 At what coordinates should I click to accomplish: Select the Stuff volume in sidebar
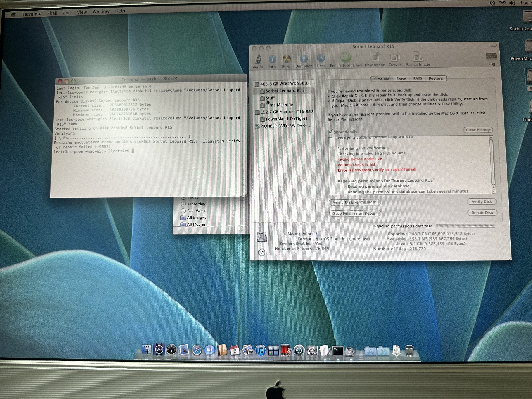coord(270,98)
